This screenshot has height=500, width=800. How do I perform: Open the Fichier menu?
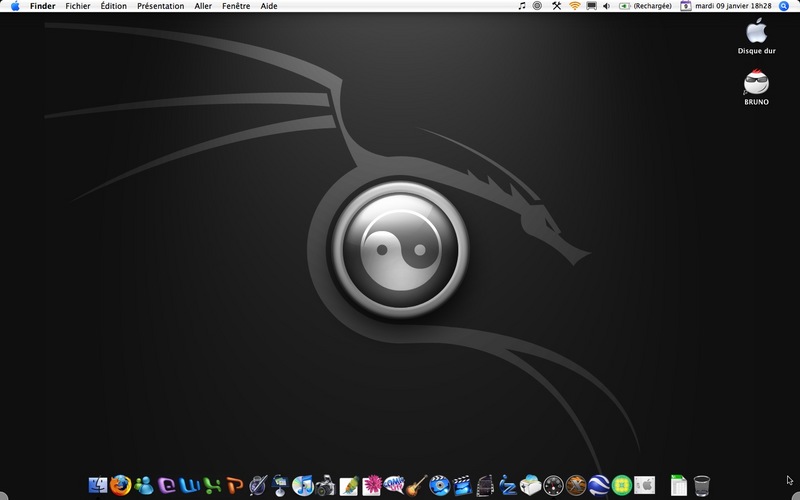(78, 6)
